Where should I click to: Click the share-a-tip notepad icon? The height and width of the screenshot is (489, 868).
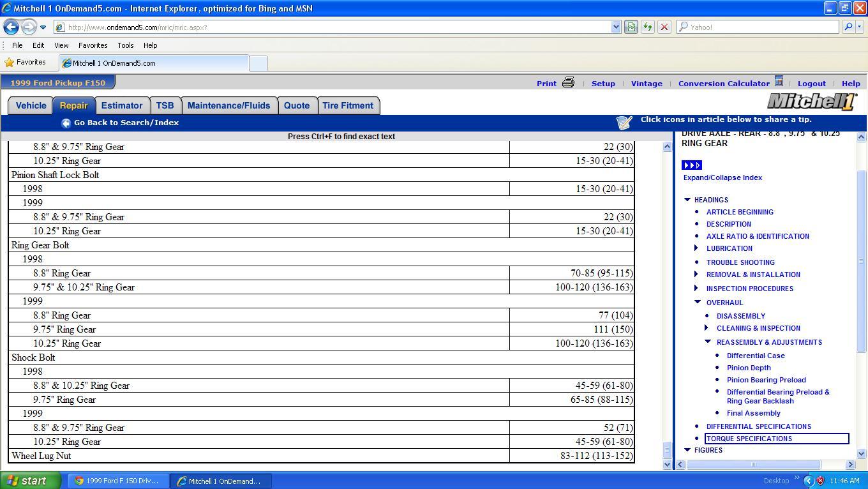click(x=624, y=122)
